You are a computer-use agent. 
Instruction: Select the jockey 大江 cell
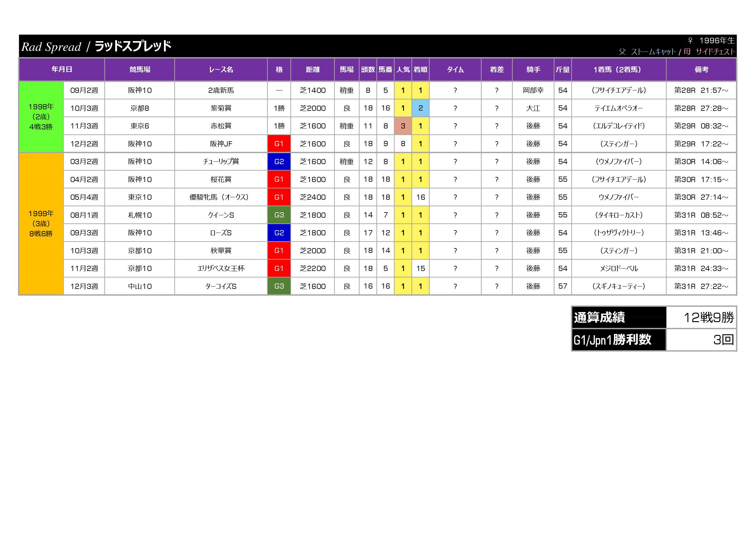pyautogui.click(x=533, y=108)
